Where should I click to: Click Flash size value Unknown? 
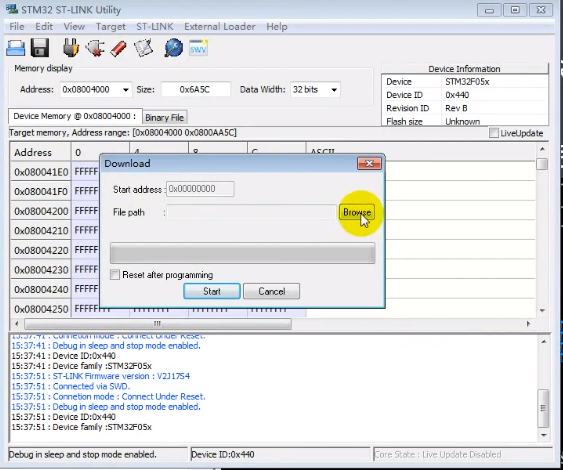[462, 121]
